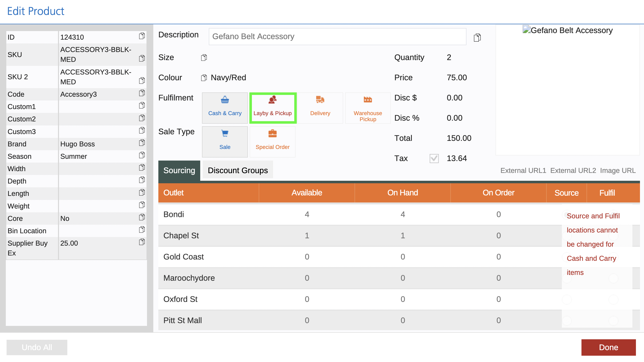The height and width of the screenshot is (362, 644).
Task: Open External URL1 link
Action: click(523, 171)
